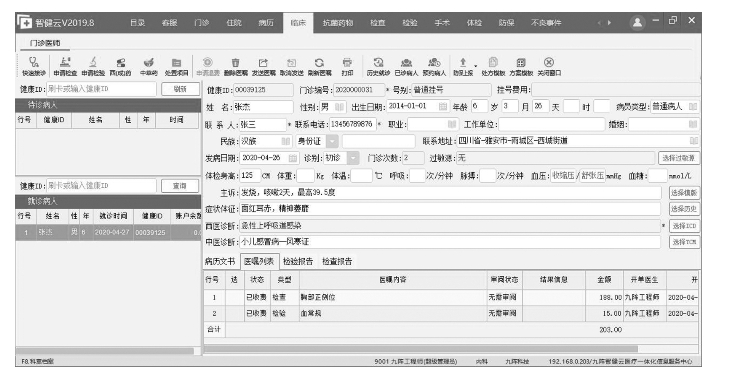The height and width of the screenshot is (372, 729).
Task: Open the 出生日期 calendar picker
Action: coord(443,106)
